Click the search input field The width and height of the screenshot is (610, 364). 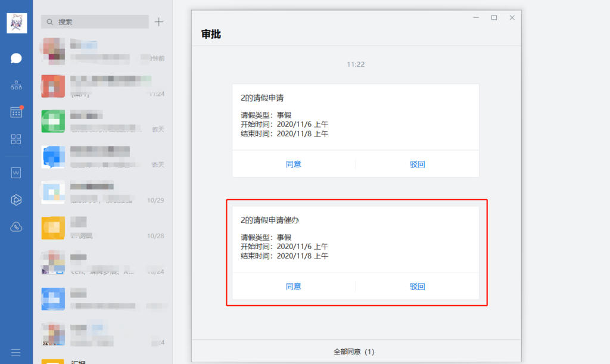[x=94, y=21]
